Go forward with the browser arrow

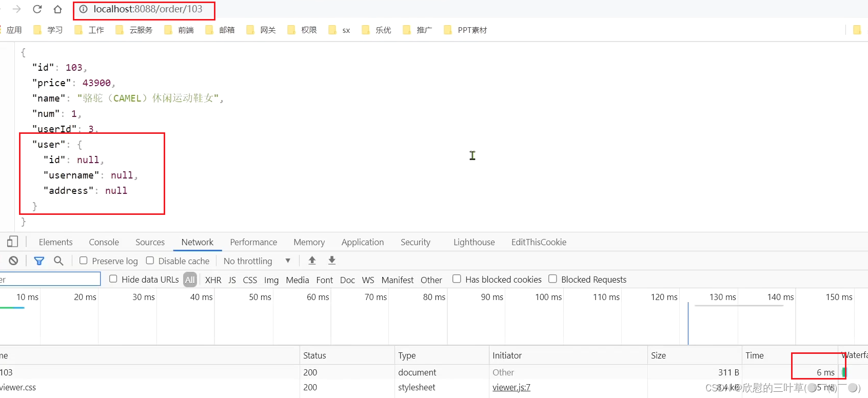pyautogui.click(x=16, y=9)
